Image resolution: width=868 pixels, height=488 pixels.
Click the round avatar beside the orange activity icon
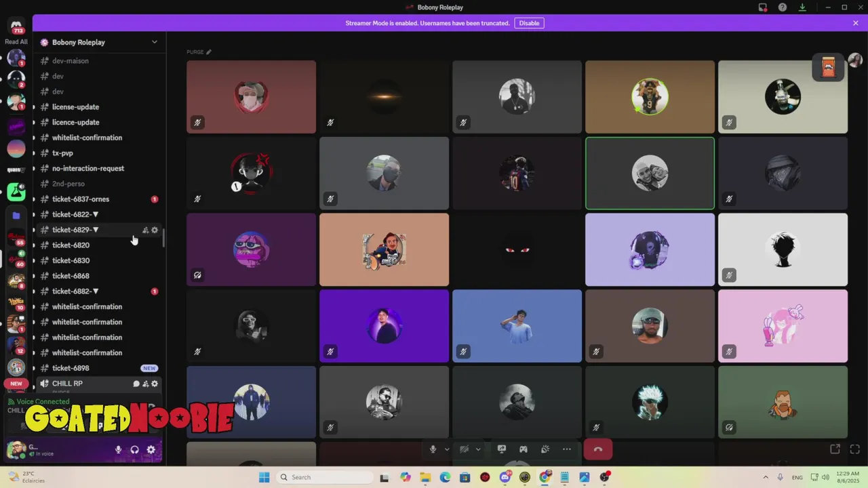[855, 62]
